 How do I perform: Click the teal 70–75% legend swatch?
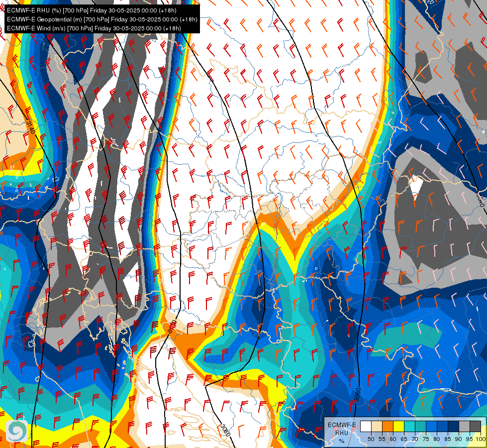(x=421, y=426)
